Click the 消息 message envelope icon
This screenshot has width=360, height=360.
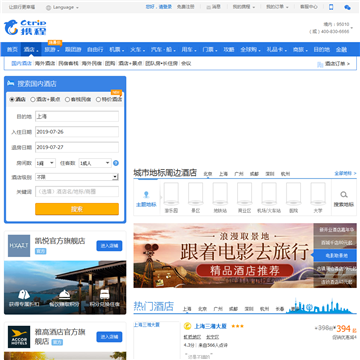click(x=209, y=7)
